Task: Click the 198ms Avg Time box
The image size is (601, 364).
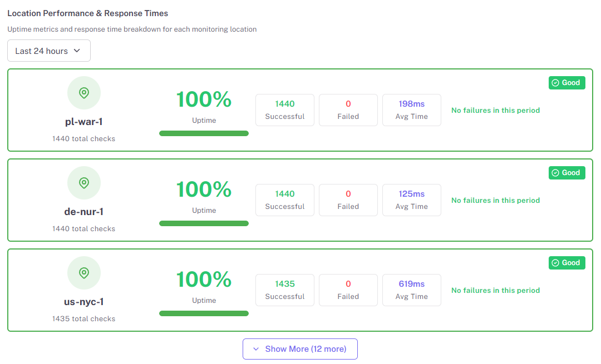Action: (412, 110)
